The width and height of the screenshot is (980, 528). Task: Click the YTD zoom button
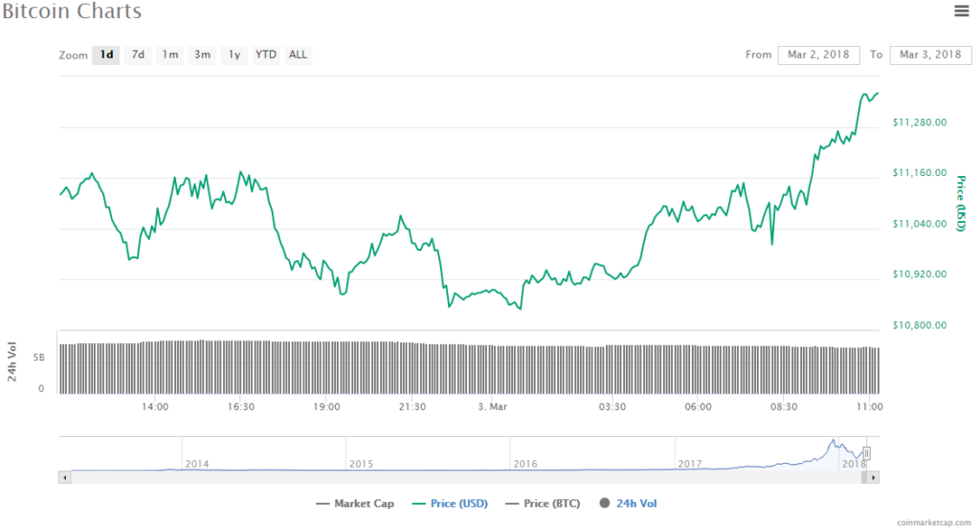pos(265,55)
